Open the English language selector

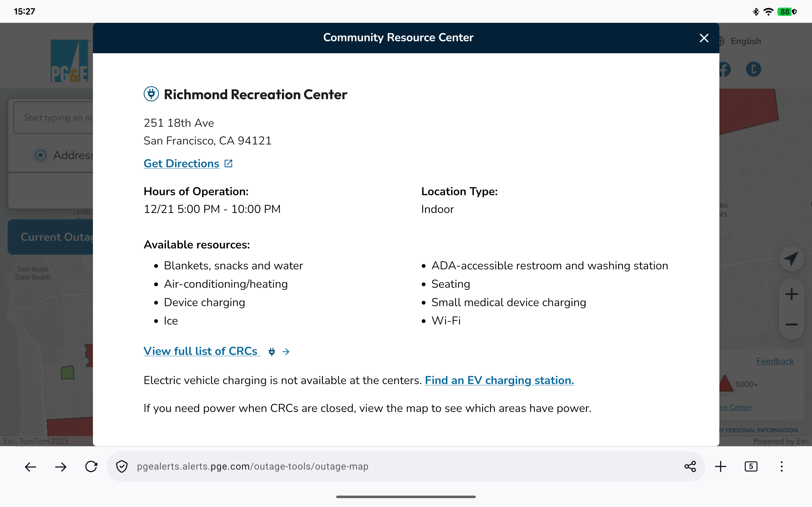[745, 41]
